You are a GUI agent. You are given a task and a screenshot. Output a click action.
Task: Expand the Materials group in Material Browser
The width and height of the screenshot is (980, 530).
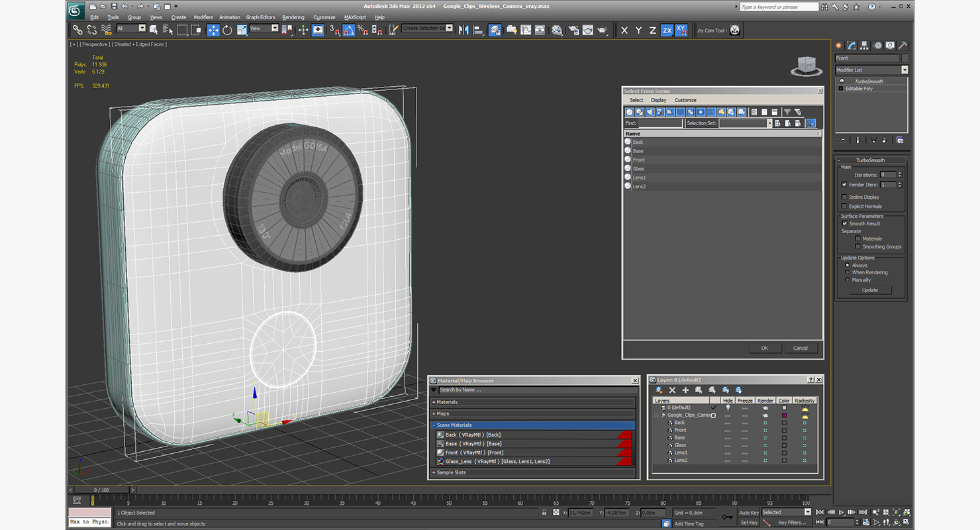pos(532,402)
